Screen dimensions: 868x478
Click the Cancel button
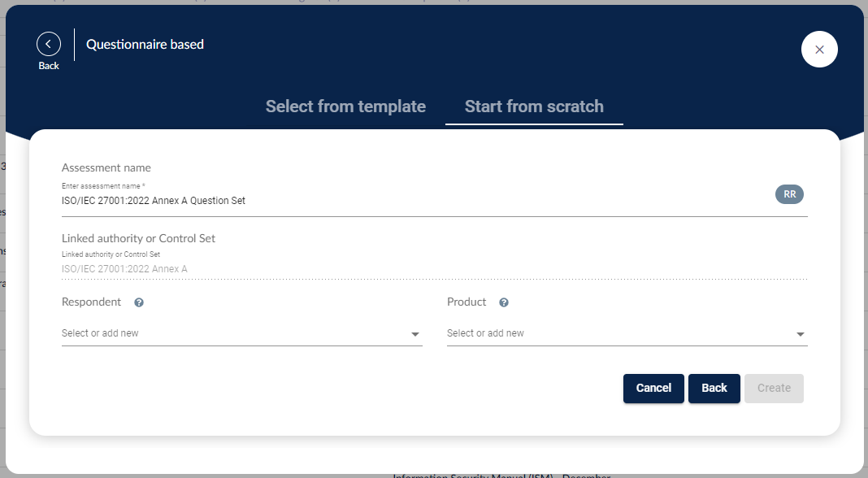(x=653, y=389)
